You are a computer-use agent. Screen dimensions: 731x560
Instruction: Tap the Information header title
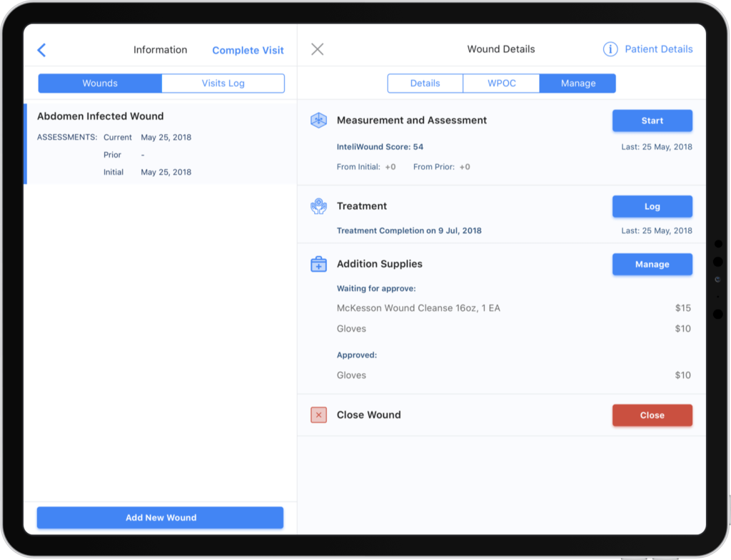[x=161, y=50]
